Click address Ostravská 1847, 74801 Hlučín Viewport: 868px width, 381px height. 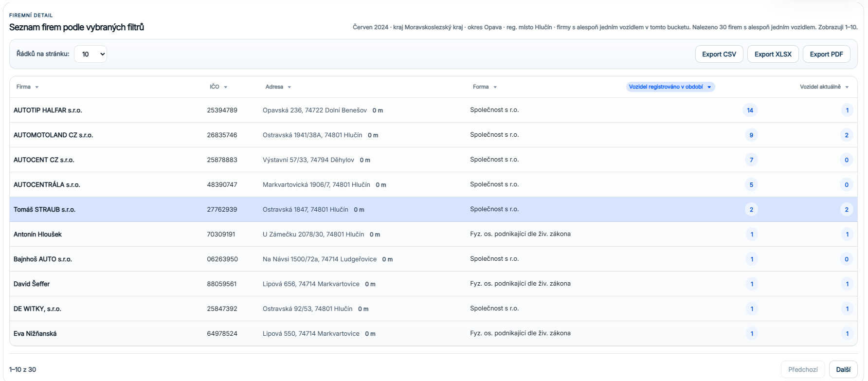point(306,210)
